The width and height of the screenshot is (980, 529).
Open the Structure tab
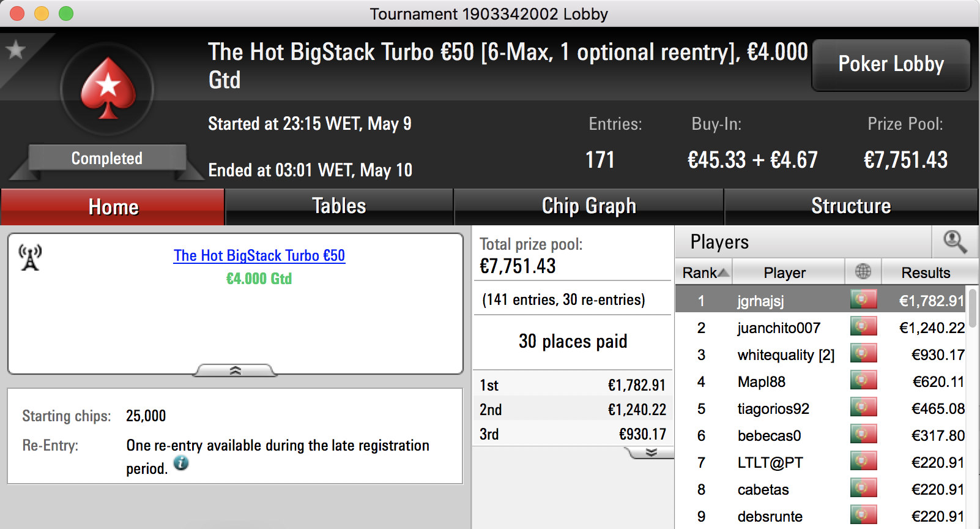[x=851, y=206]
